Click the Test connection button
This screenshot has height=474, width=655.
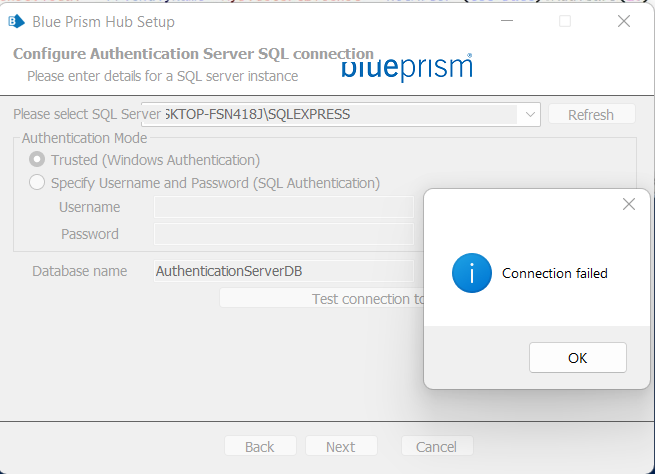pyautogui.click(x=322, y=299)
